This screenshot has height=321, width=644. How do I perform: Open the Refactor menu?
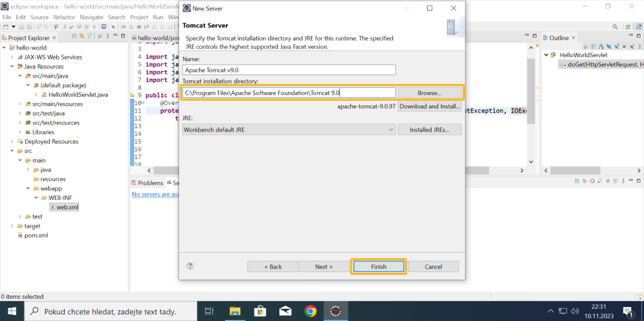[64, 17]
